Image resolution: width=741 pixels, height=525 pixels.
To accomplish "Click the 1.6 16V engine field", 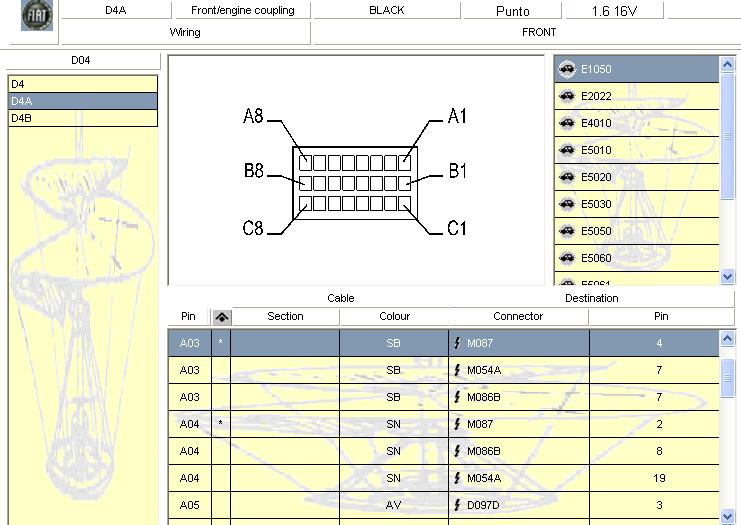I will [x=614, y=10].
